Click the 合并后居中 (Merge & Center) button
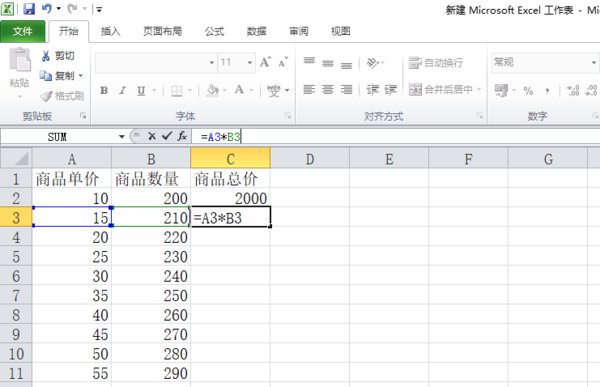This screenshot has width=600, height=387. coord(441,90)
